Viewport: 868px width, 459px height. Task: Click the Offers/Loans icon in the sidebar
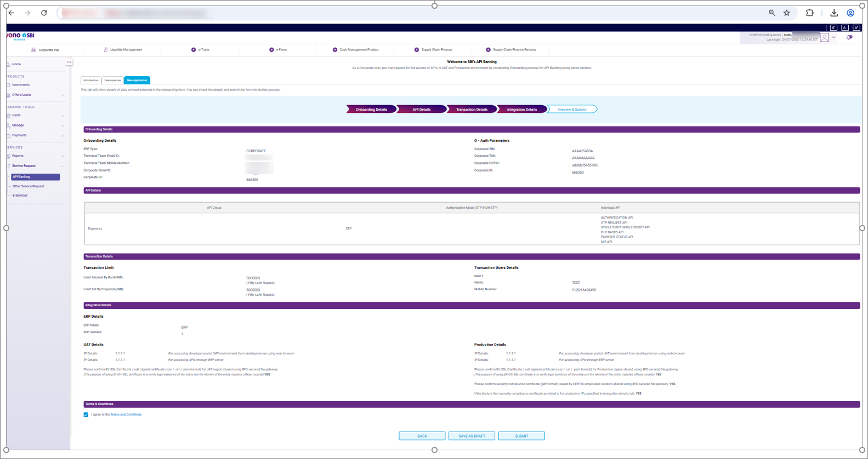8,95
